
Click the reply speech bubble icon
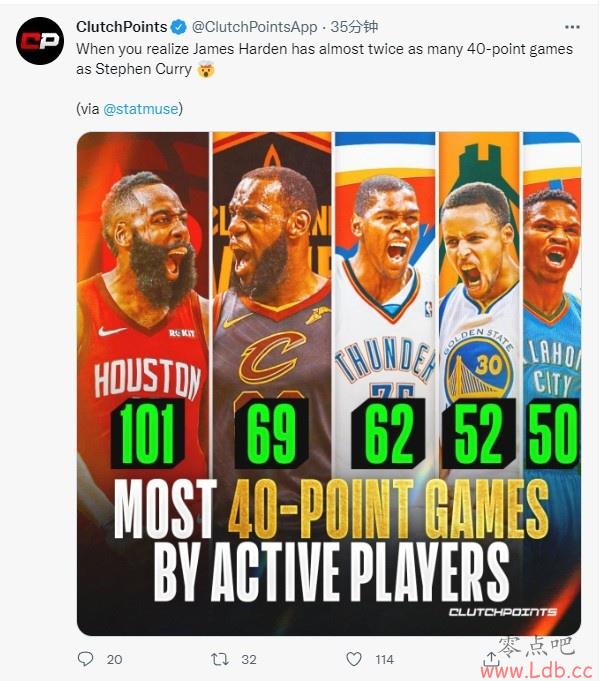[x=85, y=659]
